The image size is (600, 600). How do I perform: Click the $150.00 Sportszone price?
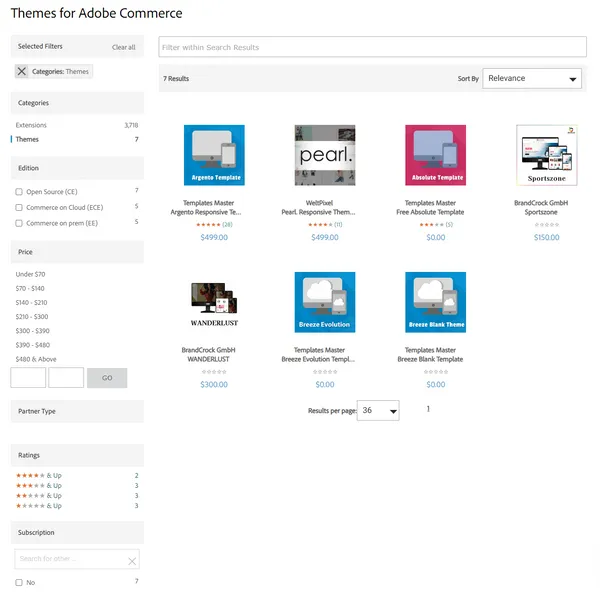tap(546, 237)
